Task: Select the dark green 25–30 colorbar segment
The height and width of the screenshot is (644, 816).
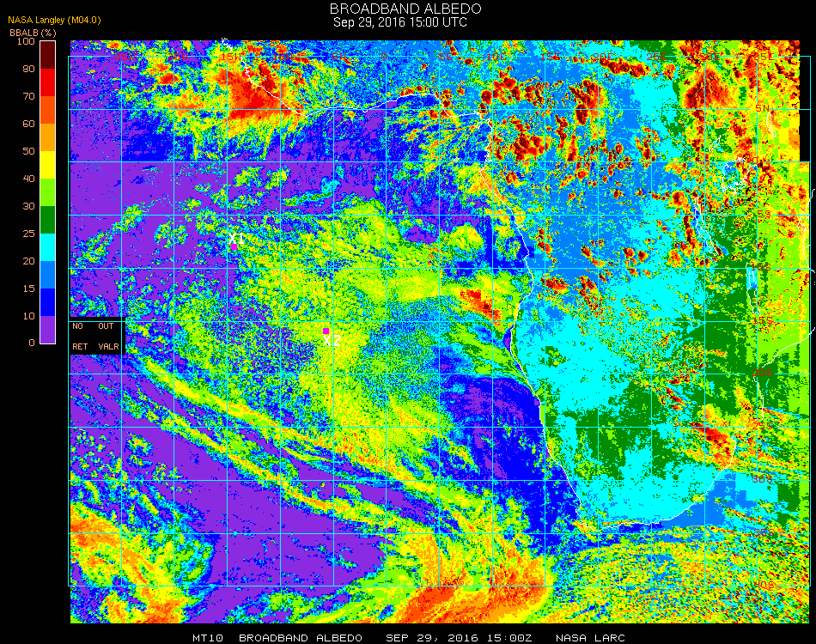Action: (48, 220)
